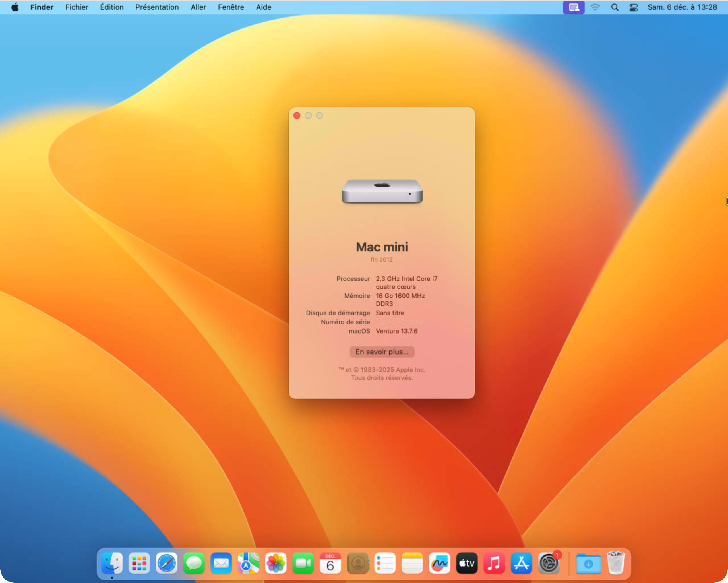The height and width of the screenshot is (583, 728).
Task: Click the Mac mini image
Action: point(382,191)
